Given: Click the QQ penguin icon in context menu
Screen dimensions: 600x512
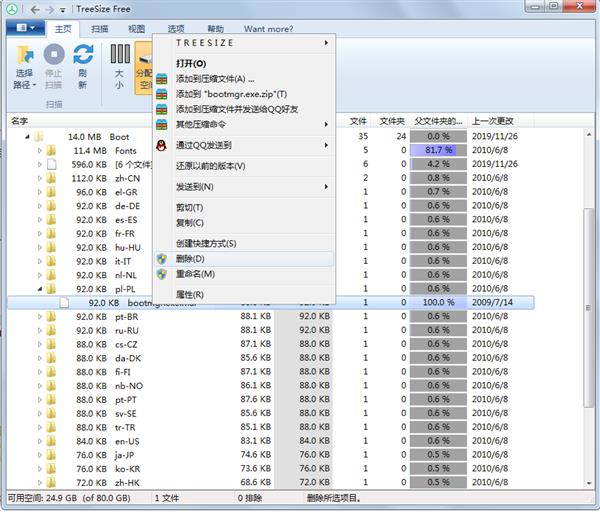Looking at the screenshot, I should (x=161, y=145).
